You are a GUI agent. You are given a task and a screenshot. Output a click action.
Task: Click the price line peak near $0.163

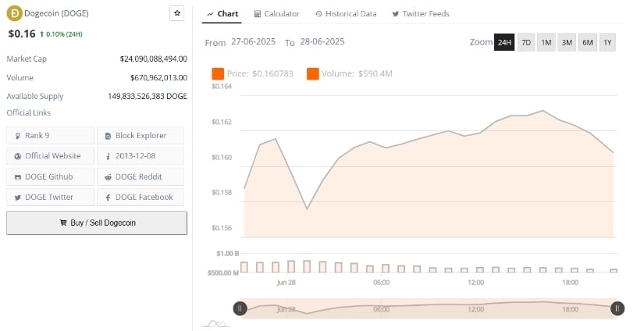point(543,111)
